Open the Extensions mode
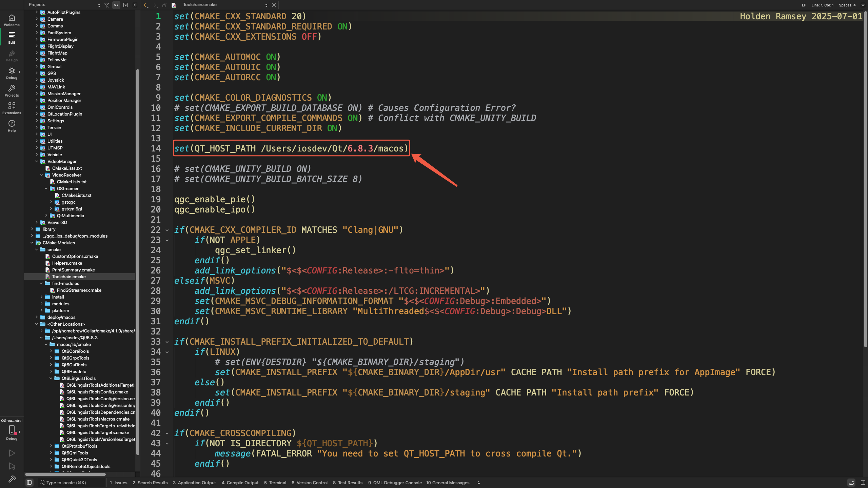This screenshot has height=488, width=868. click(x=12, y=108)
